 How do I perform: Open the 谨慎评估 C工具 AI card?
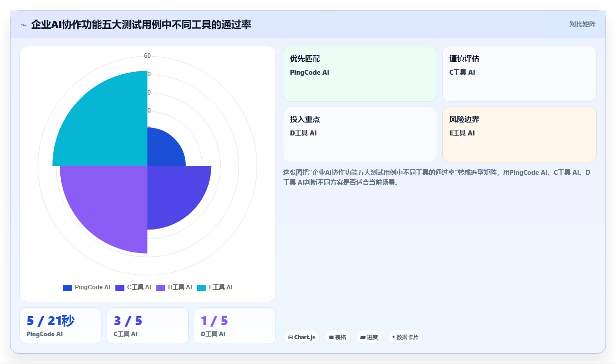point(519,74)
